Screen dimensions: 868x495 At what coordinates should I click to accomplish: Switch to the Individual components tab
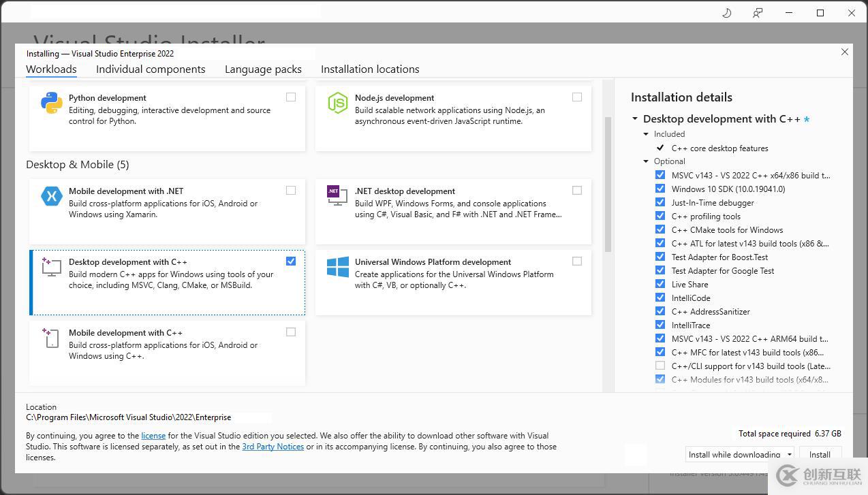(151, 69)
